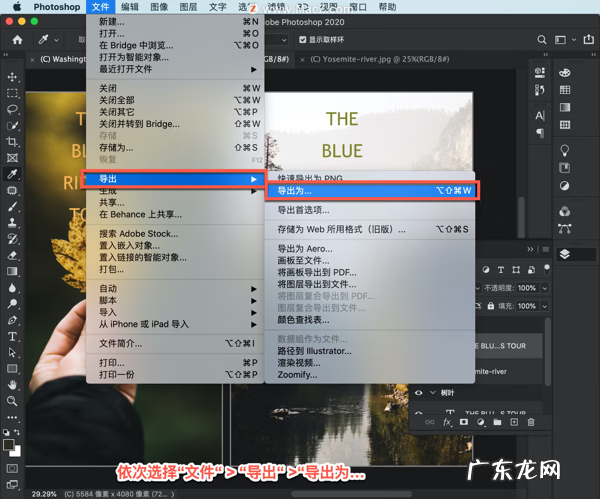Select the Eyedropper tool in toolbox
600x499 pixels.
12,174
